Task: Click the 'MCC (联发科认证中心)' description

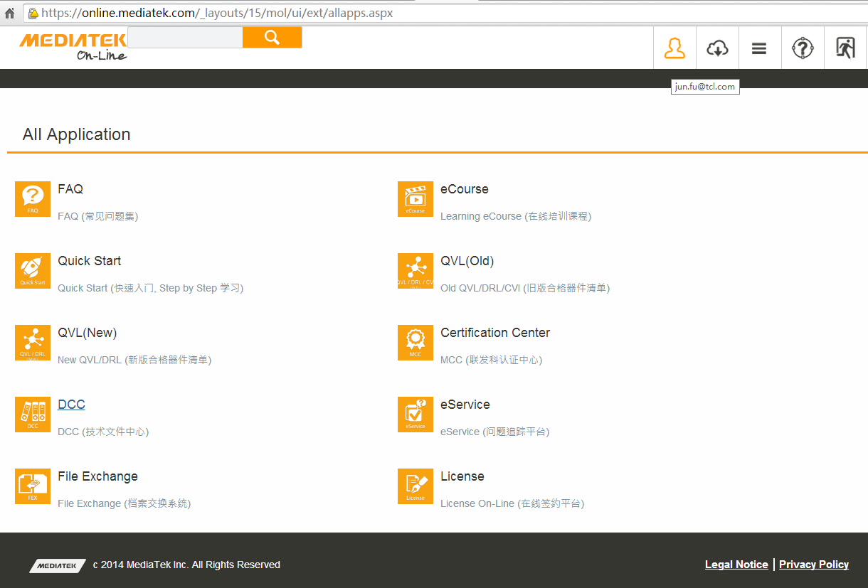Action: pyautogui.click(x=492, y=360)
